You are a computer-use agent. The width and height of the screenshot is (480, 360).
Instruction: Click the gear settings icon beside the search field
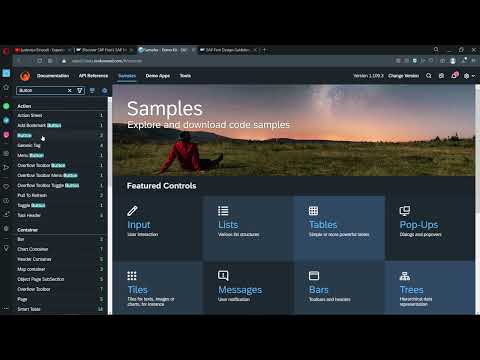coord(104,90)
